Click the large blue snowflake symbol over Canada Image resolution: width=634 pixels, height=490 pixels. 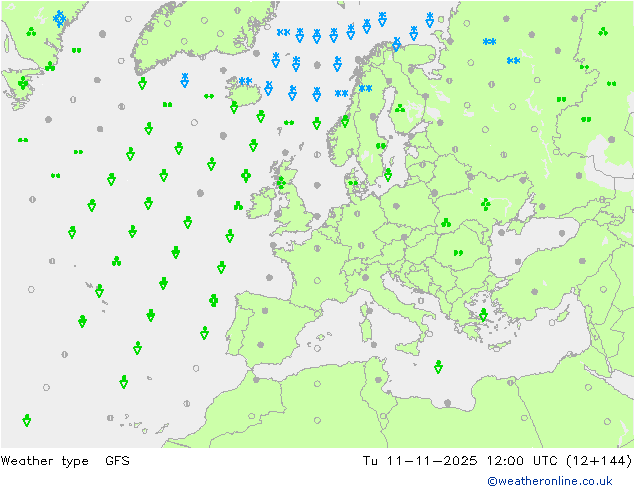click(59, 19)
